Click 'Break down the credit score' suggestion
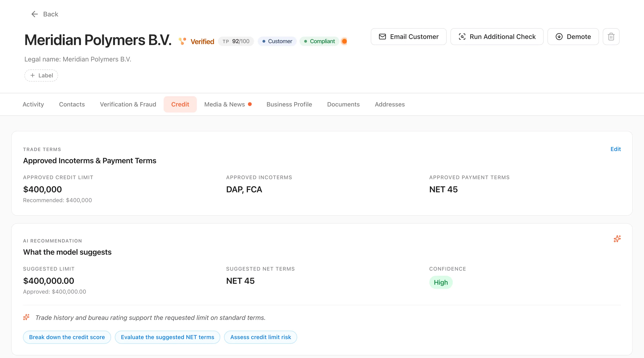The image size is (644, 358). tap(67, 337)
